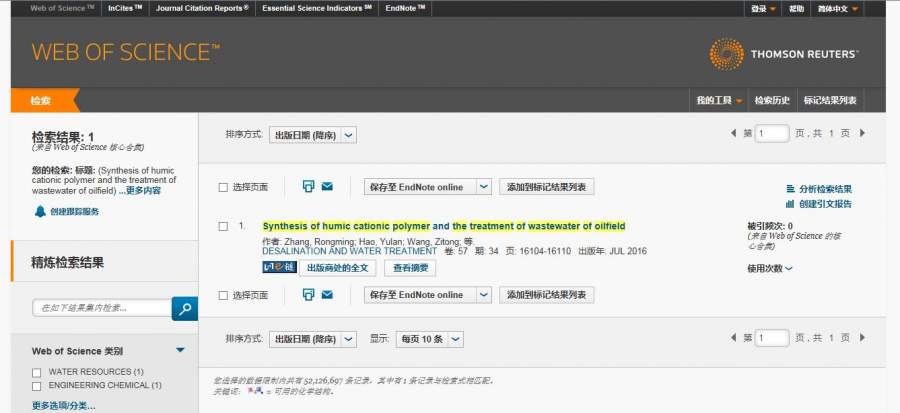Open the lower Save to EndNote online dropdown

point(428,295)
